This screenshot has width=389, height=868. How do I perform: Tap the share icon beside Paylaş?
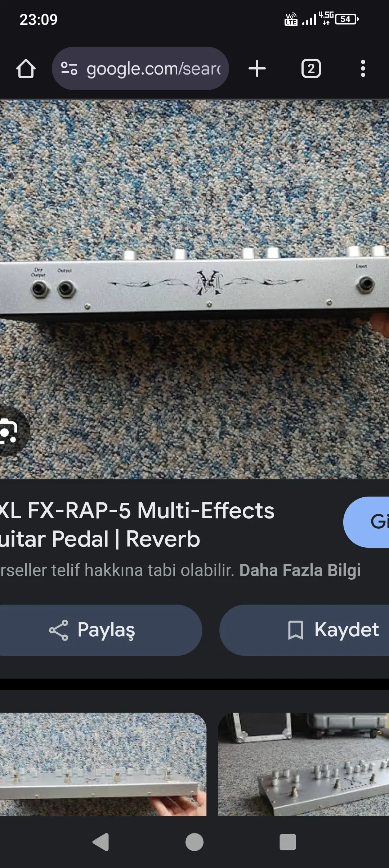click(x=59, y=630)
